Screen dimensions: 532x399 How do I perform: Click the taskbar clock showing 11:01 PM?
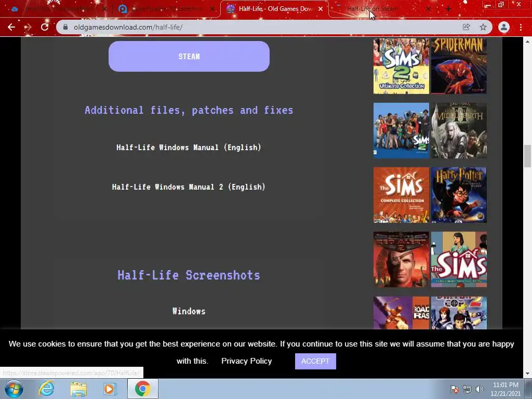tap(506, 389)
